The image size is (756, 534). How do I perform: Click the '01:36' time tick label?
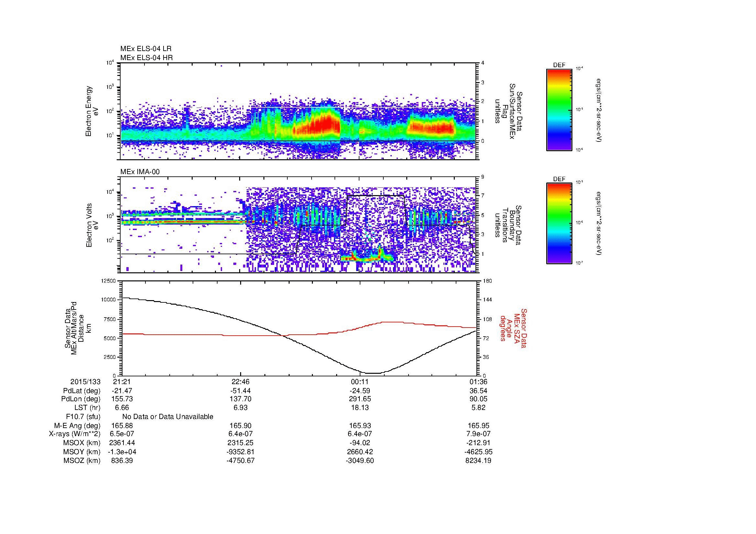[x=479, y=382]
